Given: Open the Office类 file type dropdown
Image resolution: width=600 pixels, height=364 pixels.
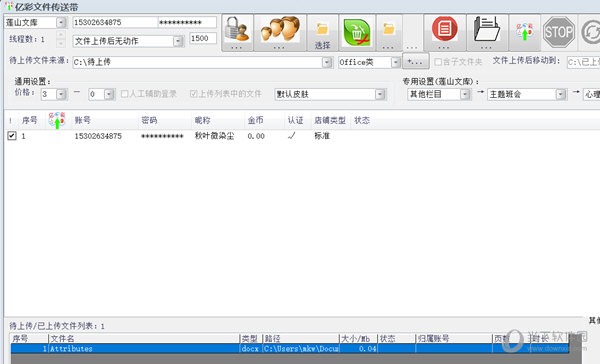Looking at the screenshot, I should 395,62.
